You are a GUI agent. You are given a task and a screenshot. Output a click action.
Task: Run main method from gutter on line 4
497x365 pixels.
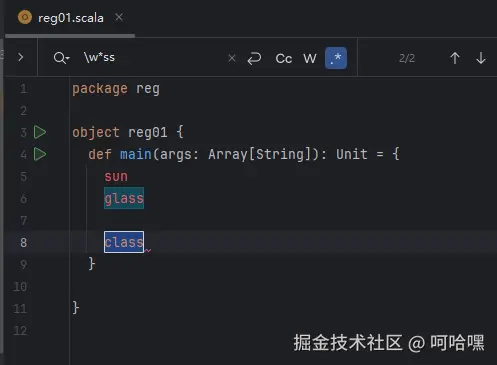point(40,154)
